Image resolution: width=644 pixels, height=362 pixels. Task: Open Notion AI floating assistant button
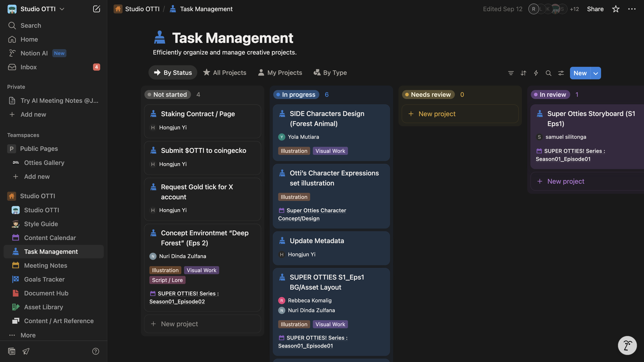click(x=627, y=345)
